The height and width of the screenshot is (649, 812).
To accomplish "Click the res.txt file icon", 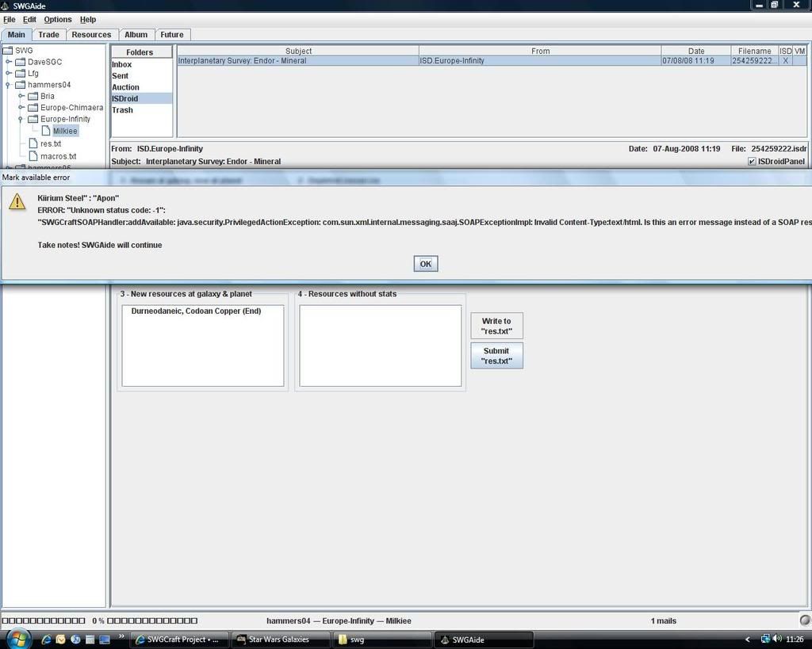I will coord(33,143).
